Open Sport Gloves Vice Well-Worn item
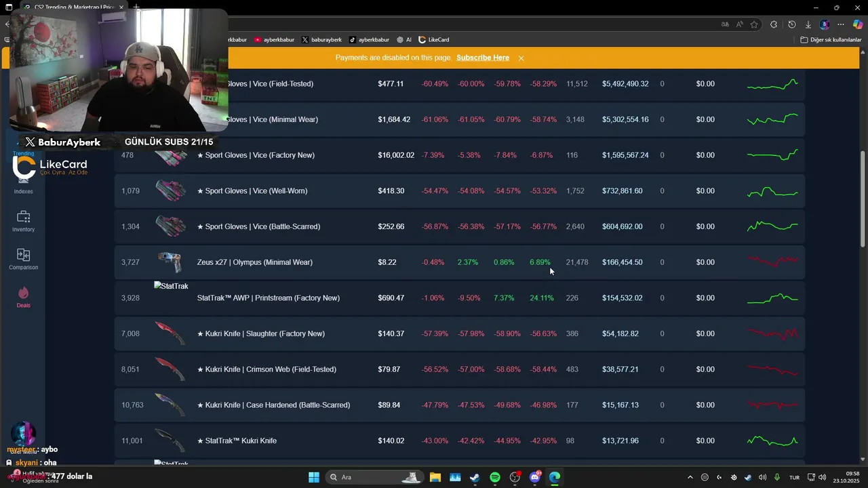The image size is (868, 488). coord(252,191)
